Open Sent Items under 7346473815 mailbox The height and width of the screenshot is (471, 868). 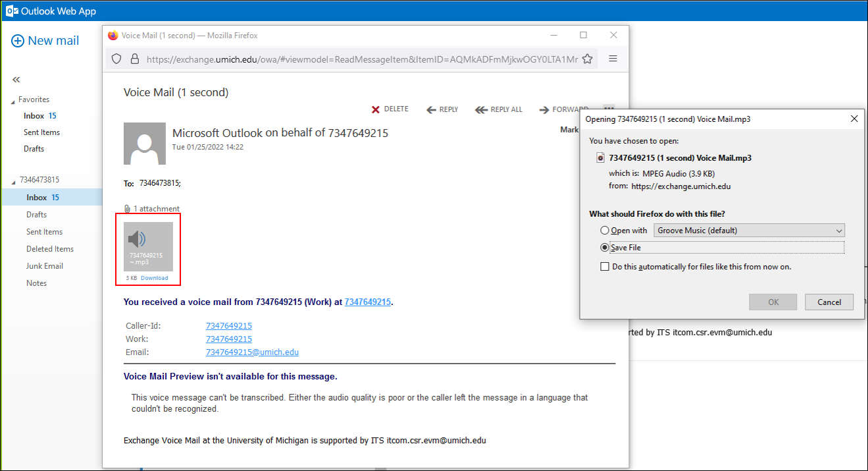(x=44, y=232)
